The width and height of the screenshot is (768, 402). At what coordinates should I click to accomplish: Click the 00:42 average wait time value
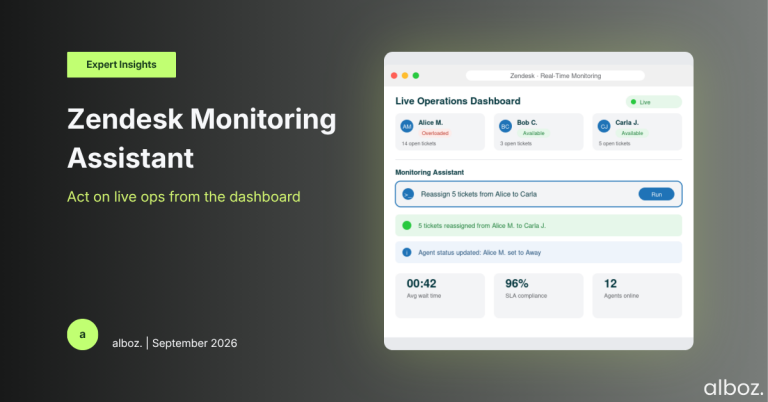click(421, 284)
